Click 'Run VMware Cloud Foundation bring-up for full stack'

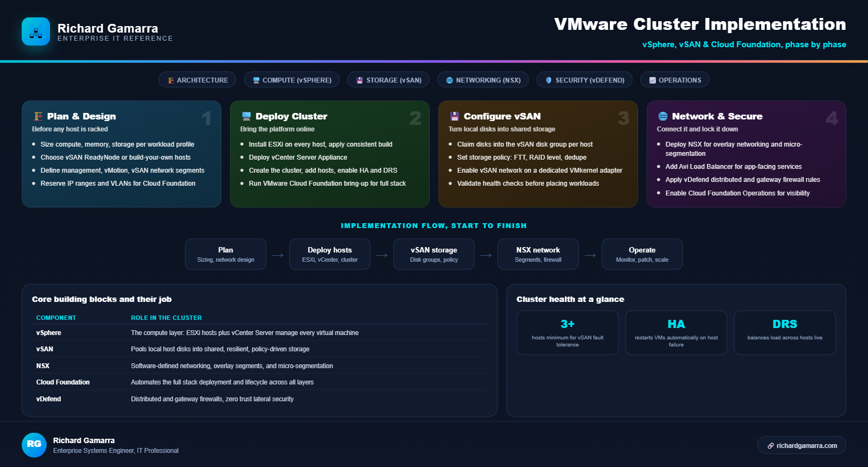click(x=327, y=184)
